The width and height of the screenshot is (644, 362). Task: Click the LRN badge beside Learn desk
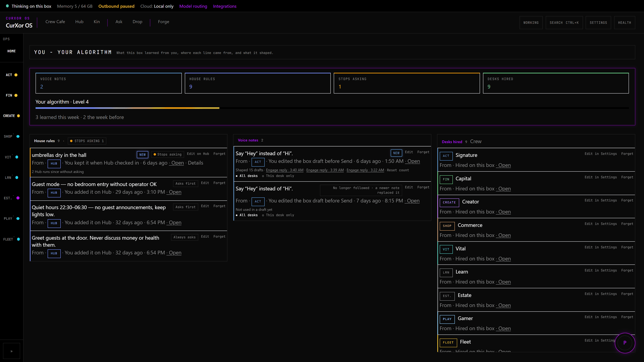[x=446, y=273]
